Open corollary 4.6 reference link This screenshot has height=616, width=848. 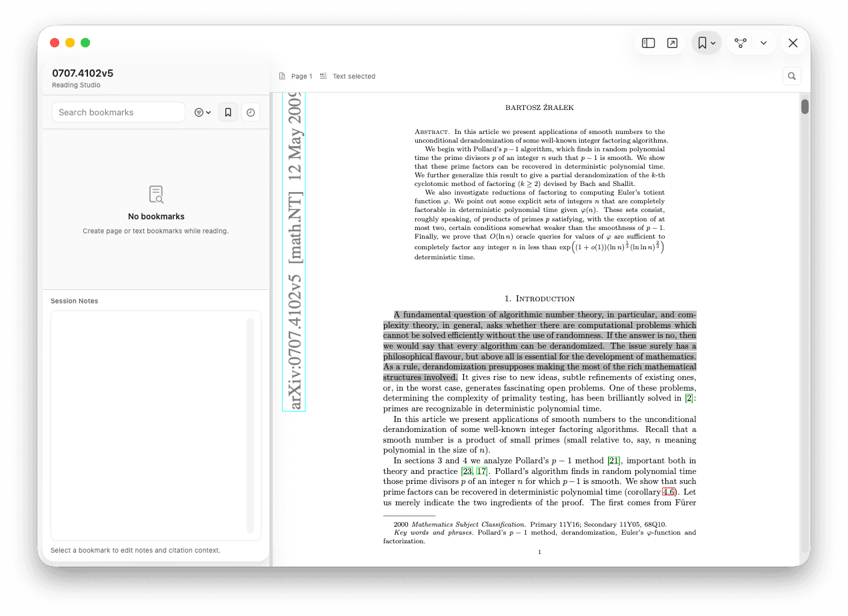tap(669, 492)
